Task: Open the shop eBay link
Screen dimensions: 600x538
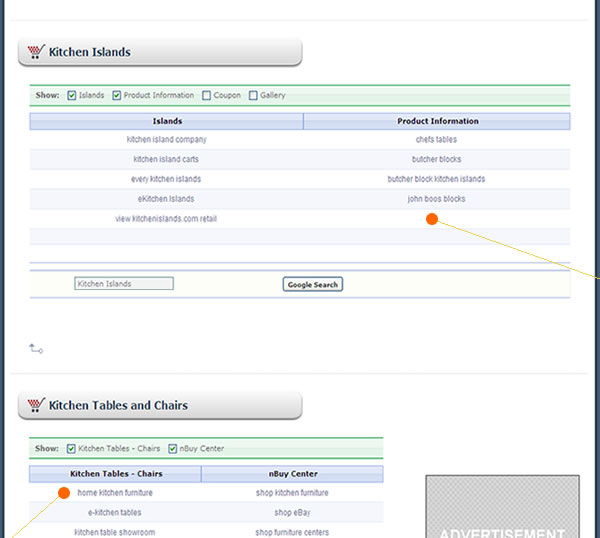Action: tap(292, 513)
